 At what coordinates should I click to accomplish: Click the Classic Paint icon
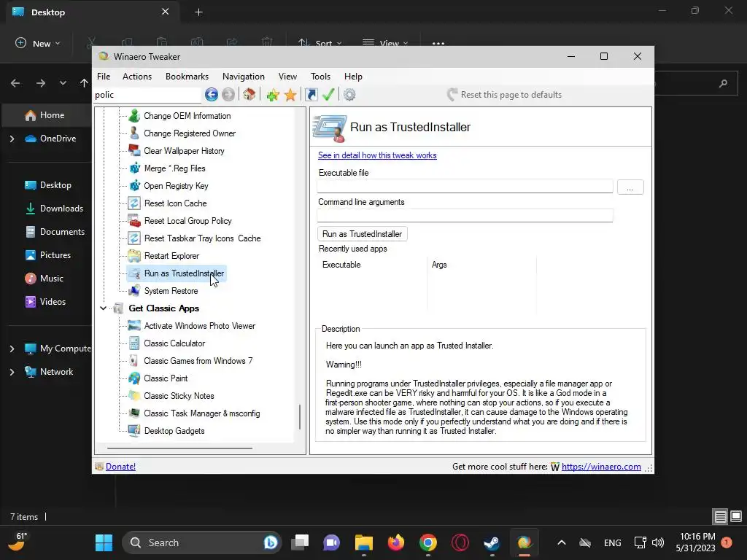pyautogui.click(x=134, y=378)
